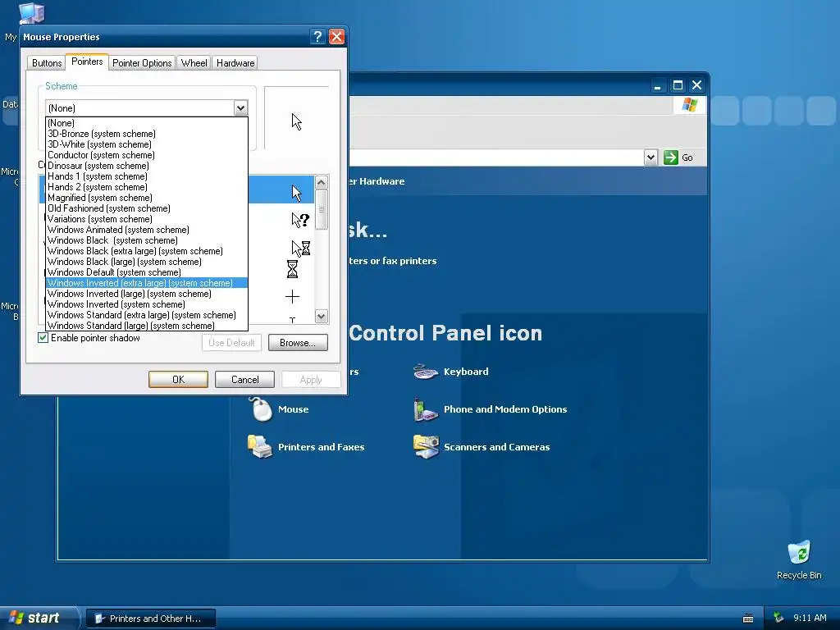This screenshot has width=840, height=630.
Task: Toggle Enable pointer shadow checkbox
Action: click(43, 337)
